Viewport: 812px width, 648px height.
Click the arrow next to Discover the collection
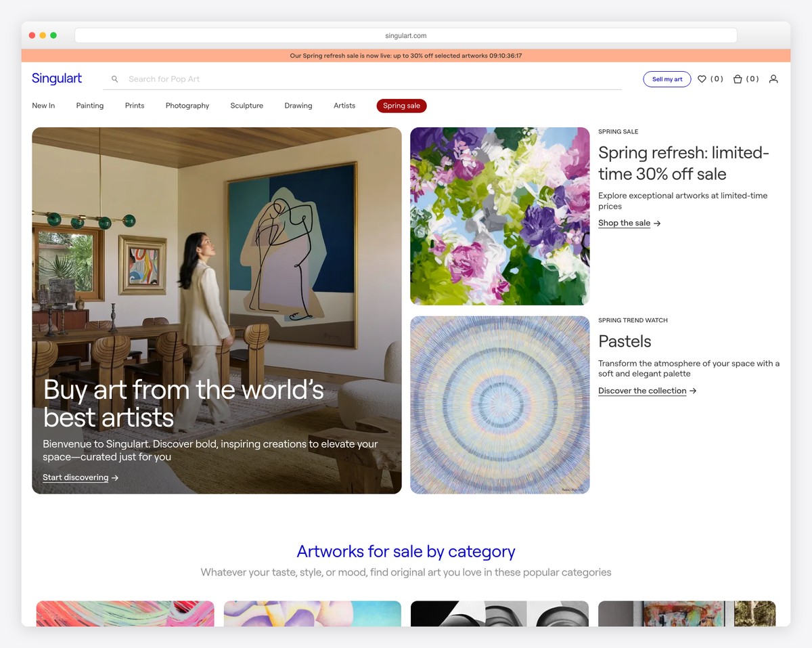coord(693,391)
